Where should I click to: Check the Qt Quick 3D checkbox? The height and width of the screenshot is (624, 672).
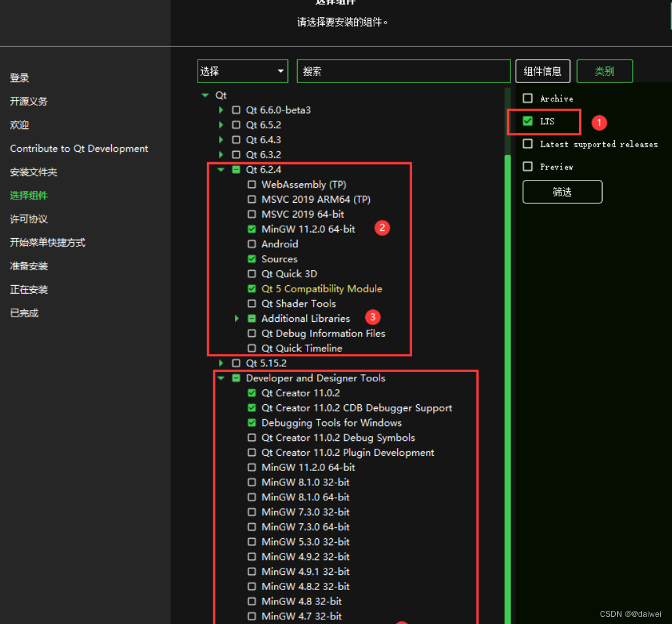click(x=252, y=273)
